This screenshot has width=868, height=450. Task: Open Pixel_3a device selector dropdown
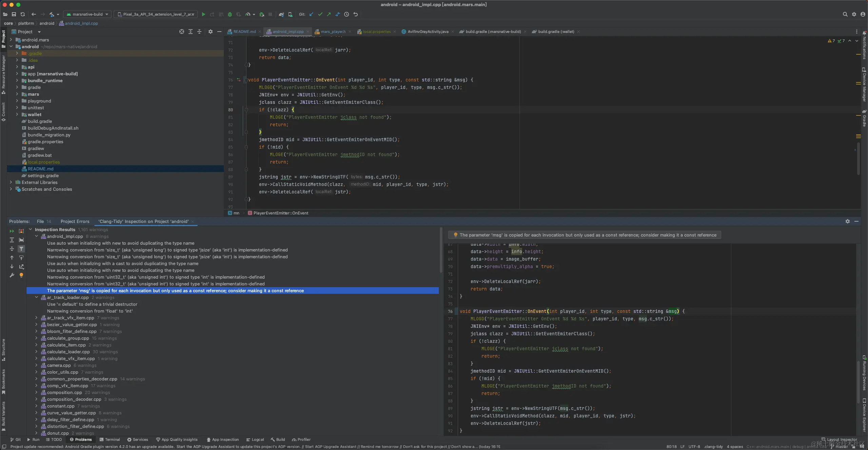(156, 14)
